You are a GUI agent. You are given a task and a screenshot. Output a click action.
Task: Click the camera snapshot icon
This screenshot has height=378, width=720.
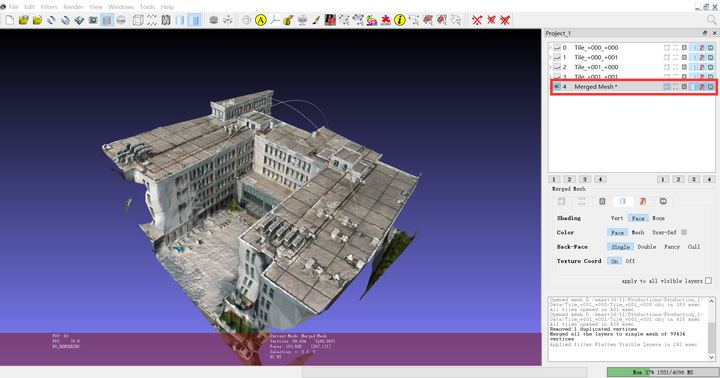pos(93,20)
